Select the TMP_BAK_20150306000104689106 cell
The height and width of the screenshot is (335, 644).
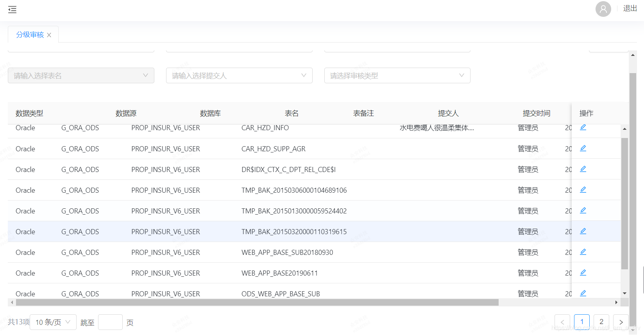(294, 190)
